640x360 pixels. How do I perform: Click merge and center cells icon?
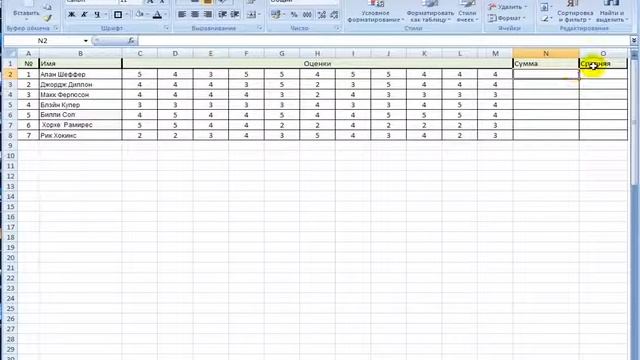click(x=251, y=15)
